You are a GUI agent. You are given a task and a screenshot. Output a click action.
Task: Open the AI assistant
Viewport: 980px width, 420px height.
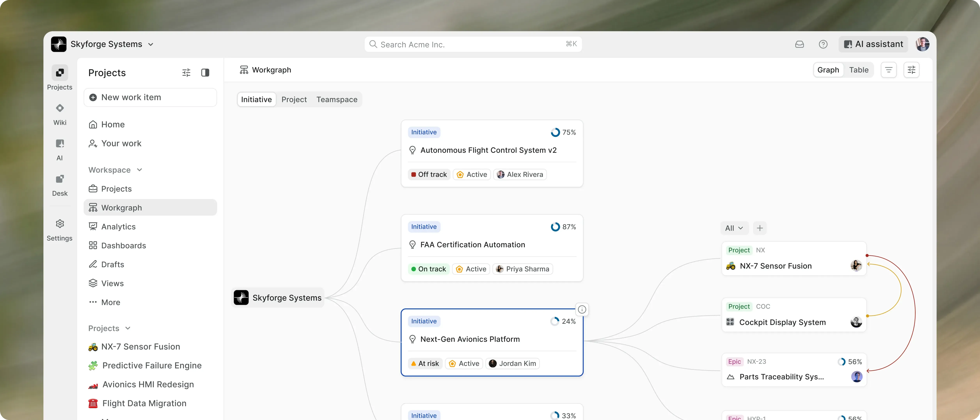(x=873, y=44)
